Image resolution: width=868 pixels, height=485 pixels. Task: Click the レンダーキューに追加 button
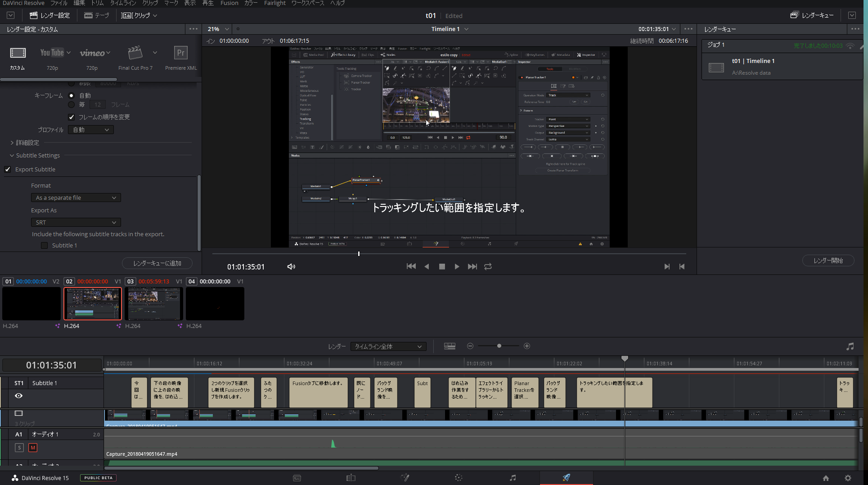[157, 263]
